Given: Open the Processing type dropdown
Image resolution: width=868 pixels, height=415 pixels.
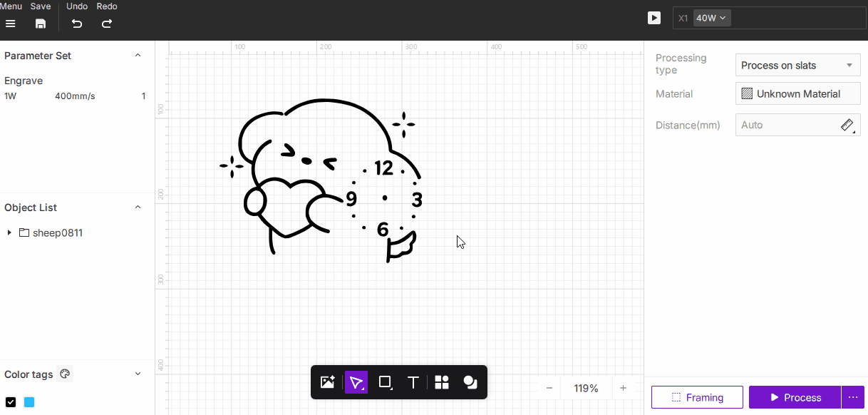Looking at the screenshot, I should pos(797,65).
